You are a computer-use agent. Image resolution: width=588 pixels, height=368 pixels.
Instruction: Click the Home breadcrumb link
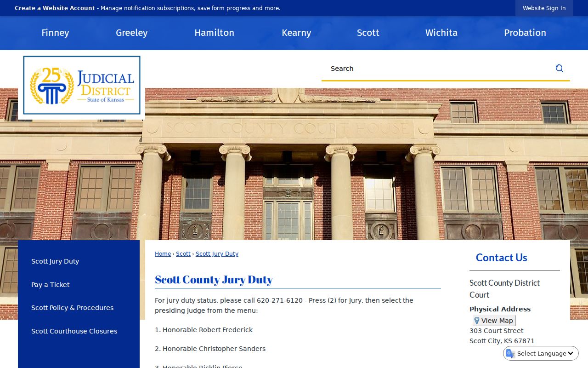[x=163, y=254]
